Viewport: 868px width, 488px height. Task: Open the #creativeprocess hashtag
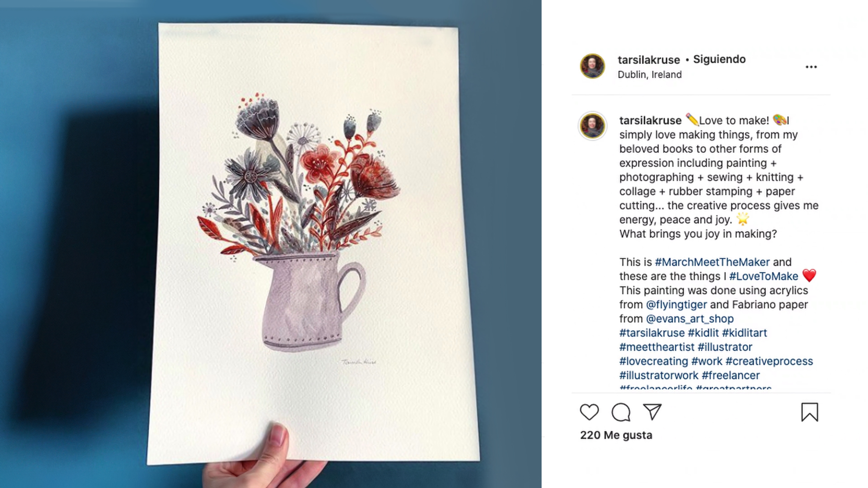pyautogui.click(x=769, y=361)
